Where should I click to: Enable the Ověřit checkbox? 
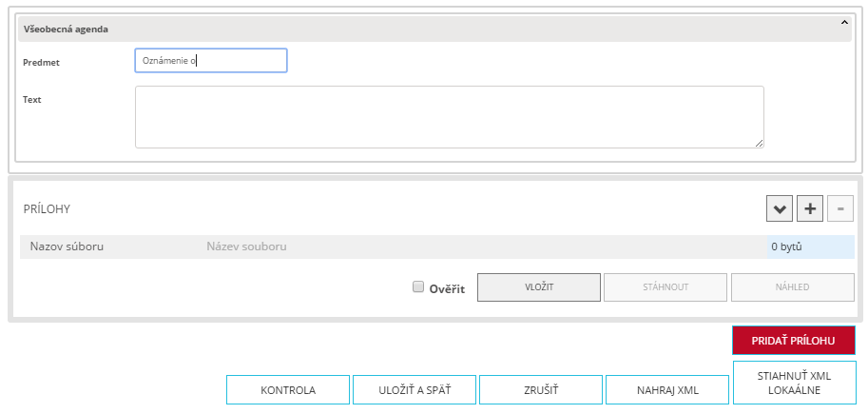point(418,287)
